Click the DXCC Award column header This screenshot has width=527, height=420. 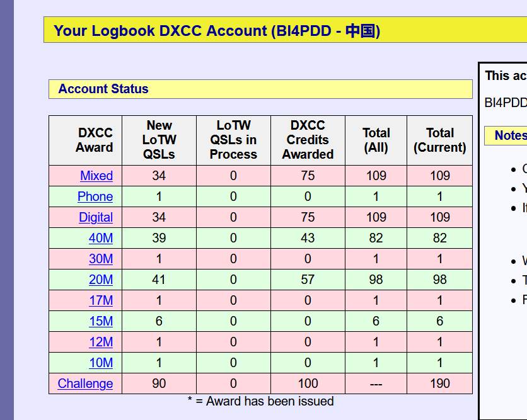tap(85, 140)
